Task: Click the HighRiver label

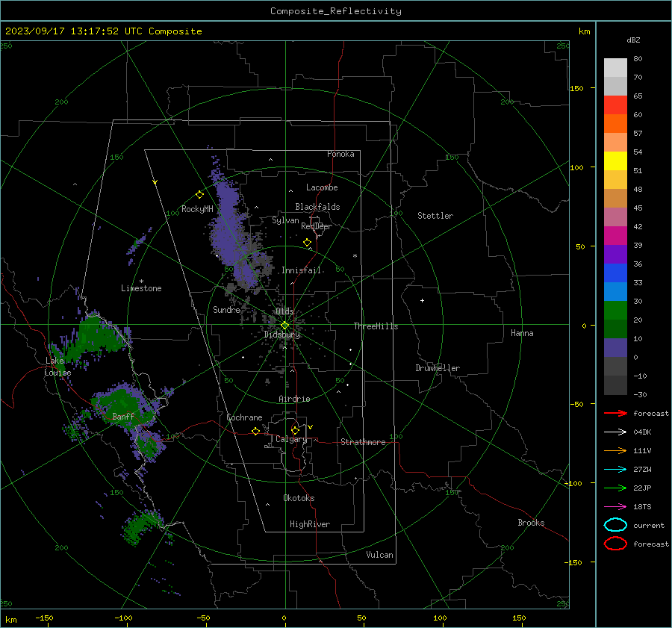Action: [x=310, y=524]
